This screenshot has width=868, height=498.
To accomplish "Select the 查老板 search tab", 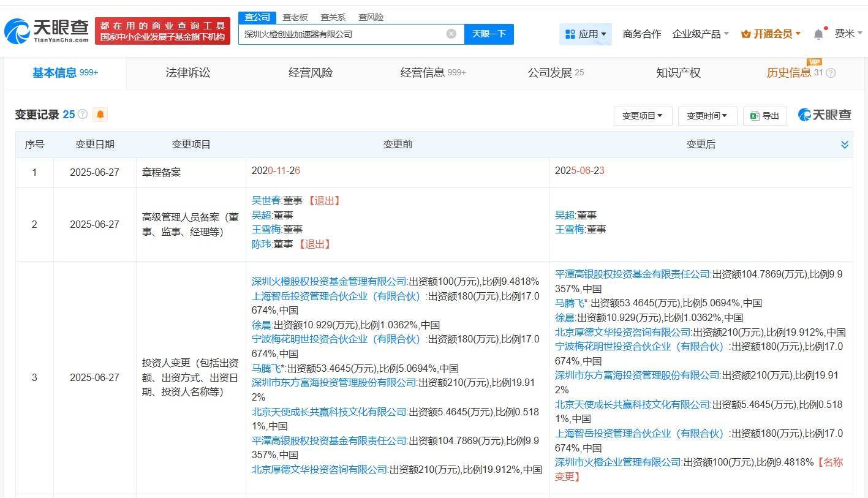I will 295,17.
